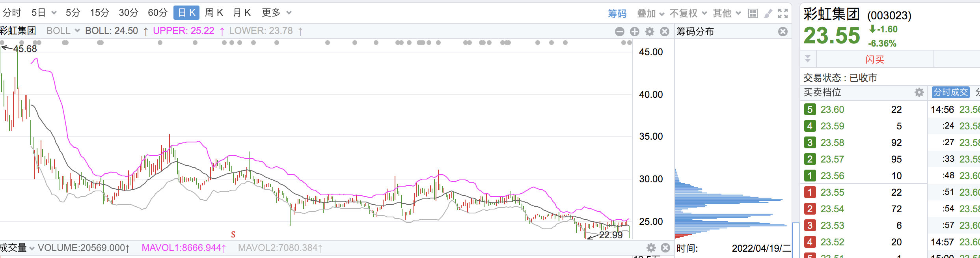Change the BOLL indicator type dropdown
This screenshot has width=980, height=258.
pyautogui.click(x=63, y=31)
